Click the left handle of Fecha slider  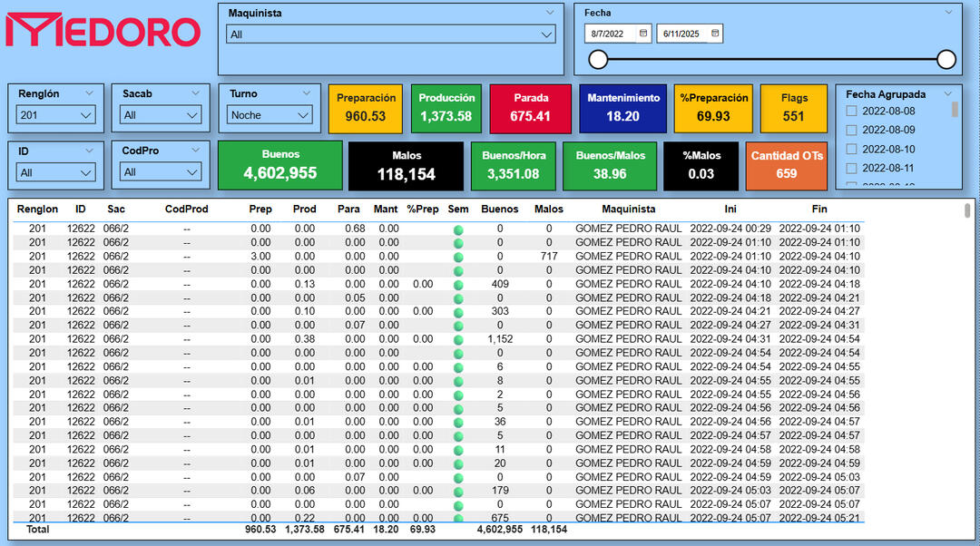pyautogui.click(x=598, y=60)
